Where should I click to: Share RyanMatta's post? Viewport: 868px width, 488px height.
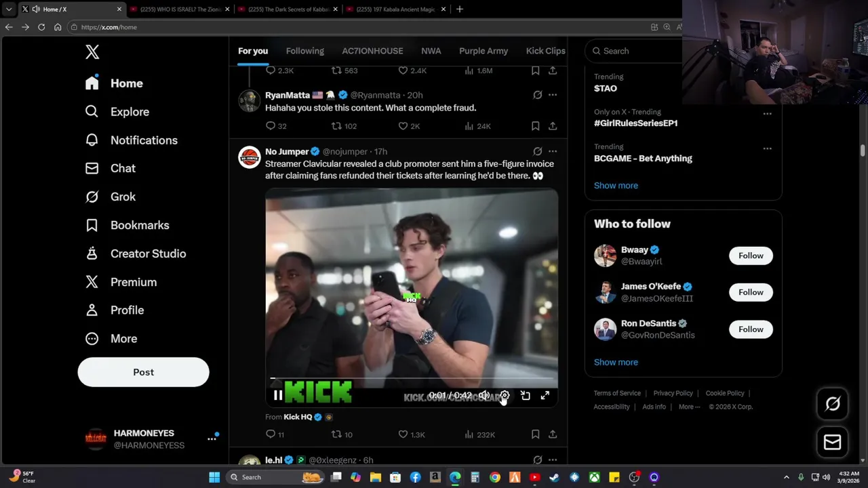[x=553, y=126]
